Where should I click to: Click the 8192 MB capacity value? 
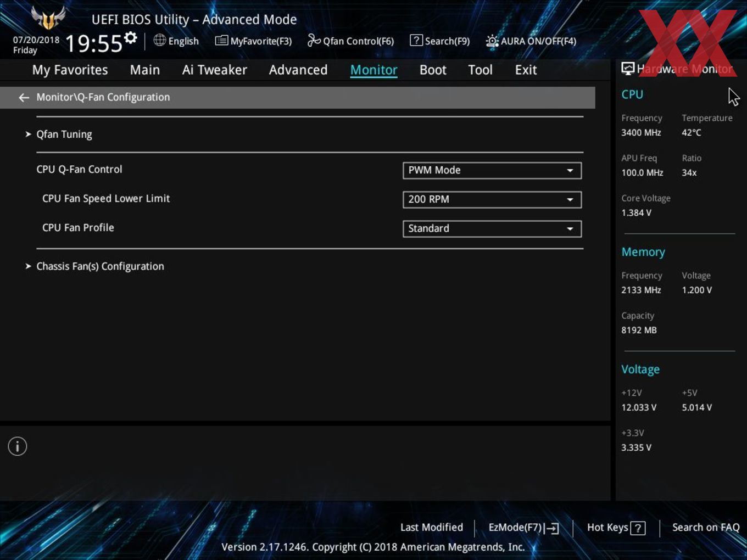pos(639,330)
